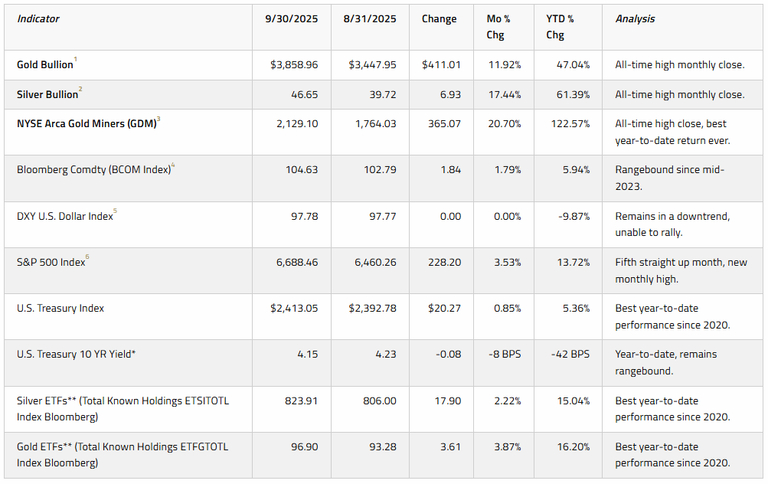Click footnote 6 after S&P 500 Index
The height and width of the screenshot is (484, 768).
tap(89, 255)
